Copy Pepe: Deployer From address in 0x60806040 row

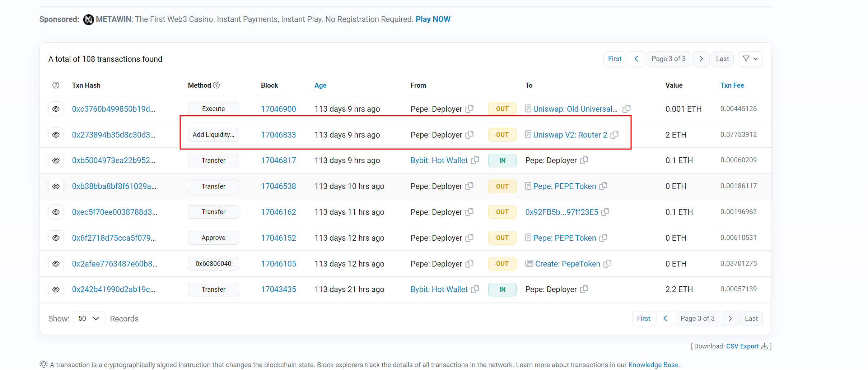click(470, 263)
